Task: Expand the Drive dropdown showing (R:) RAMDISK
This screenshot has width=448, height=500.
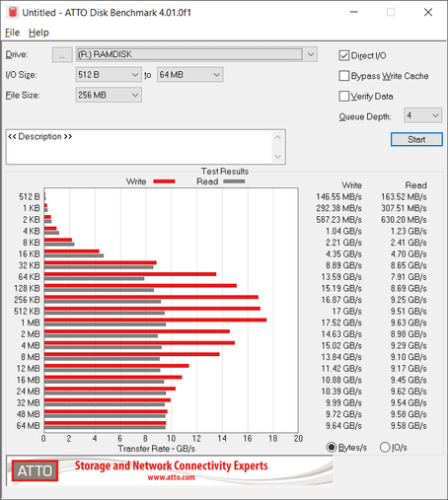Action: pos(311,54)
